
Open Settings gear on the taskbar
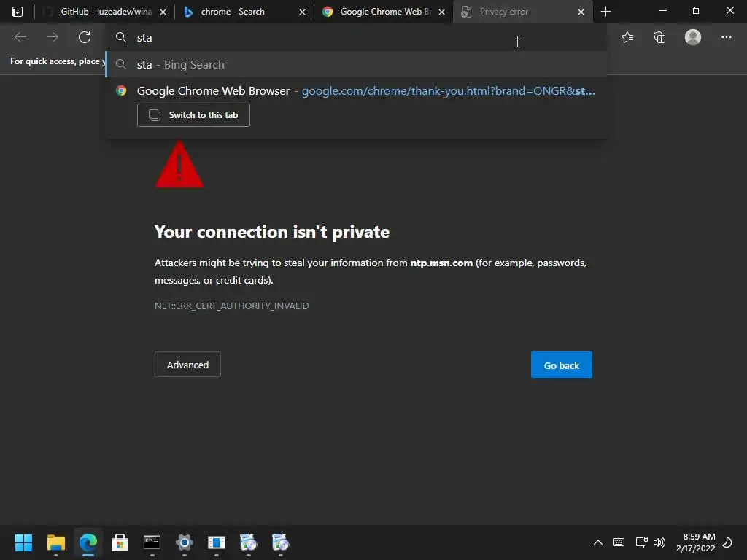click(x=185, y=542)
